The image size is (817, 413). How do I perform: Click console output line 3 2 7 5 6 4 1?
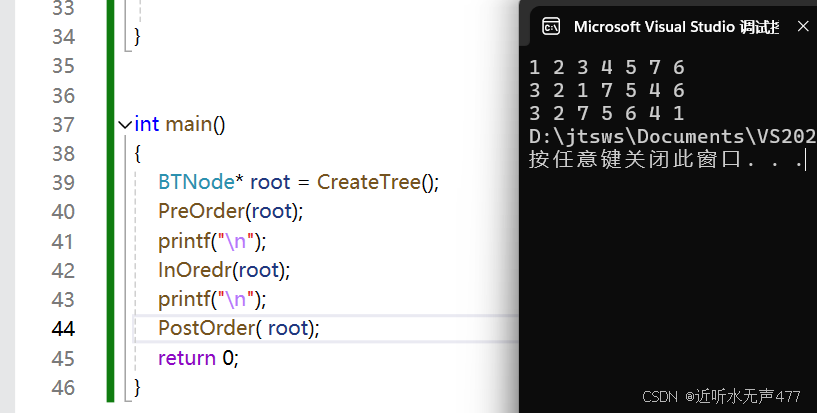pos(606,114)
